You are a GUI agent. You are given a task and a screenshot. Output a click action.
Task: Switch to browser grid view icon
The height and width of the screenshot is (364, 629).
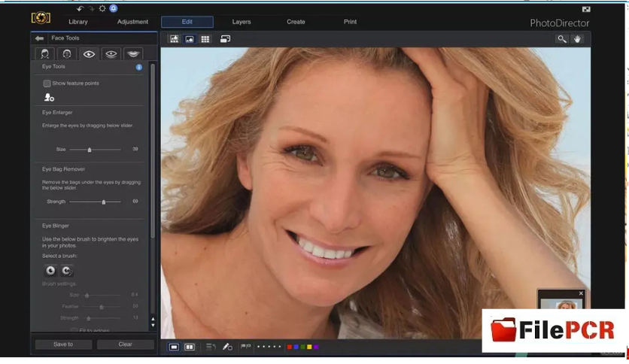point(205,39)
